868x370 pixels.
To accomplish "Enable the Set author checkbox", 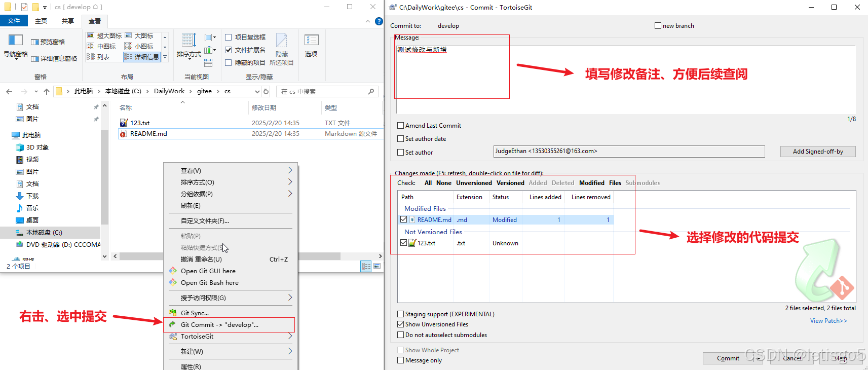I will (x=401, y=152).
